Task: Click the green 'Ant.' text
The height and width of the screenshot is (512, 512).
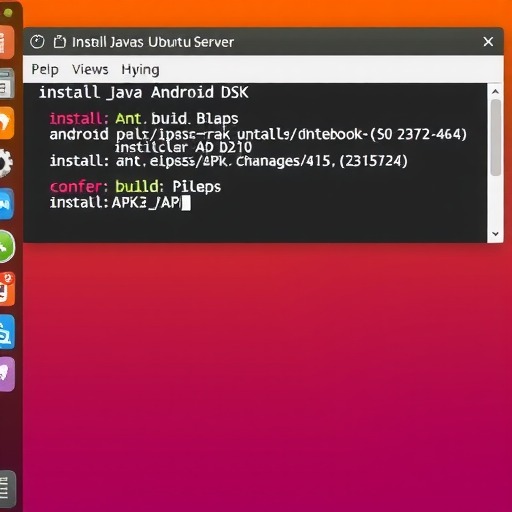Action: 131,119
